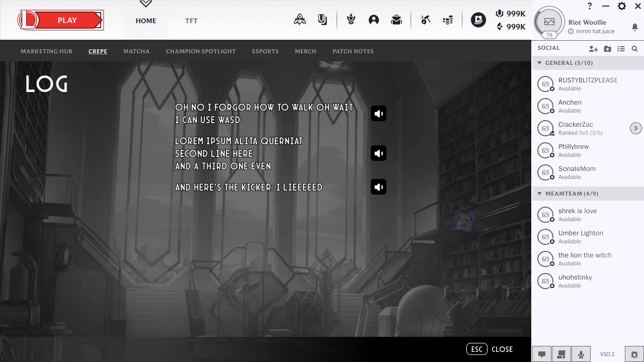This screenshot has width=644, height=362.
Task: Play audio for the 'OH NO I FORGOR' line
Action: coord(379,114)
